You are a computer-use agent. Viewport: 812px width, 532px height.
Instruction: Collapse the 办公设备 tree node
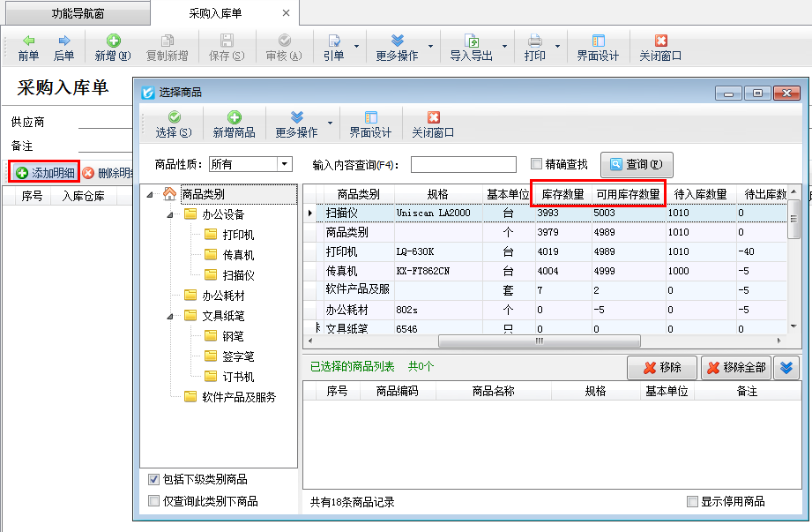click(x=169, y=214)
